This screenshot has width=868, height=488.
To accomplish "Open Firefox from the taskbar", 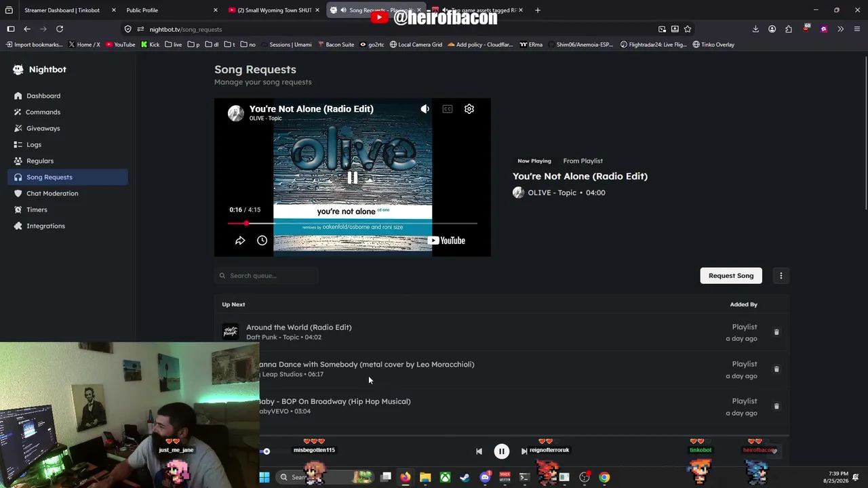I will pyautogui.click(x=405, y=477).
